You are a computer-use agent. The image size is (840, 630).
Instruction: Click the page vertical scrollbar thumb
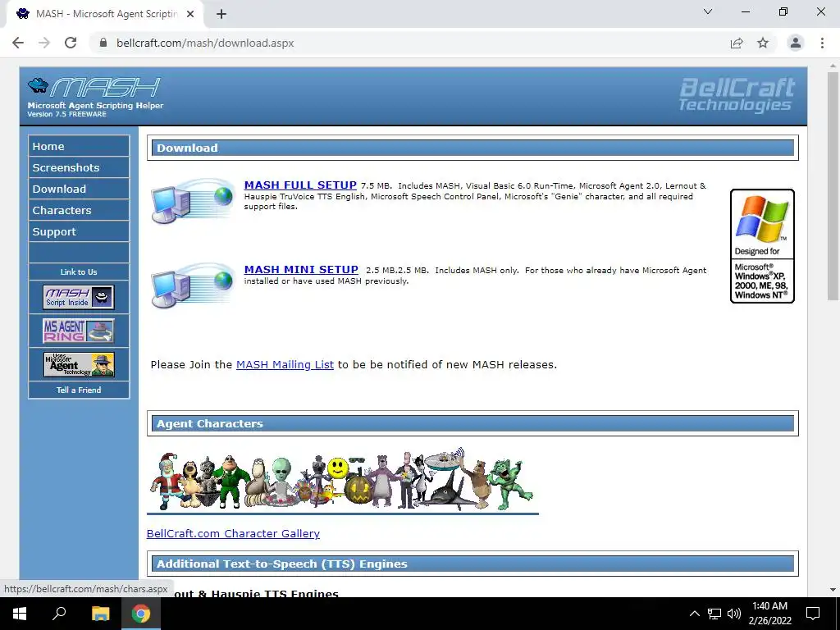tap(833, 186)
